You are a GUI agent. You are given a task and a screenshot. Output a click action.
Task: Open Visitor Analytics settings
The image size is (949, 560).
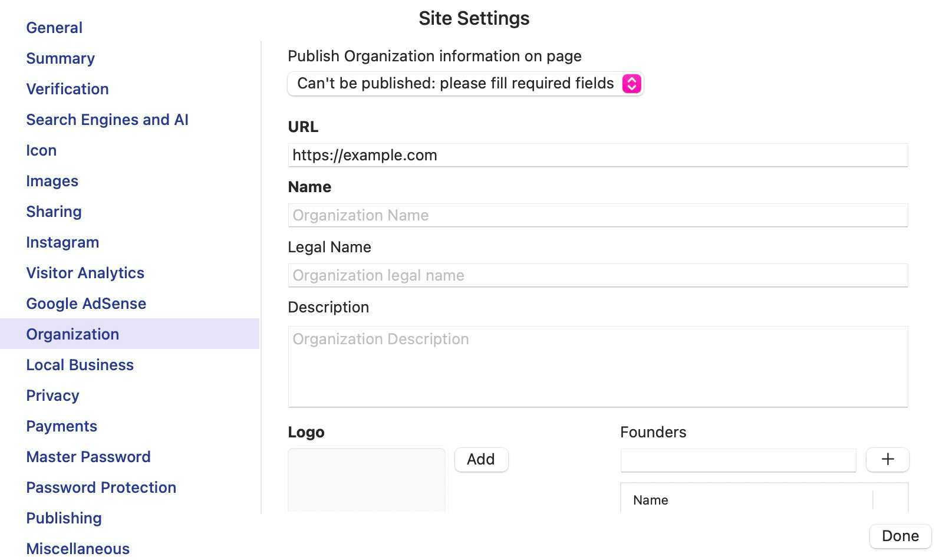85,273
